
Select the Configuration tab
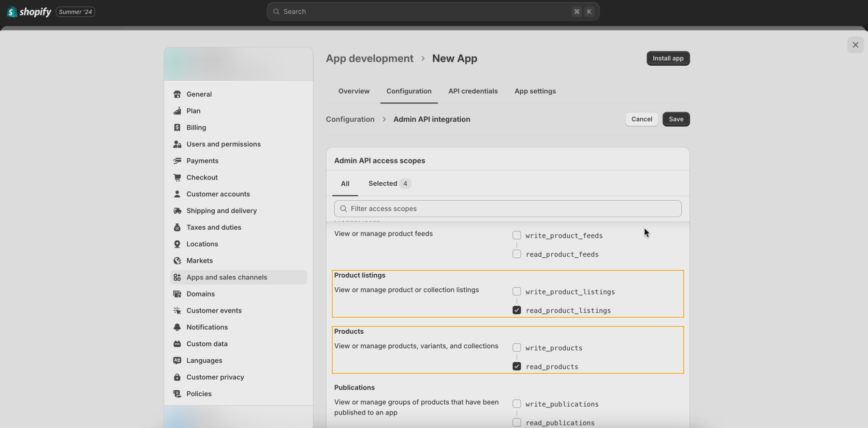[409, 91]
